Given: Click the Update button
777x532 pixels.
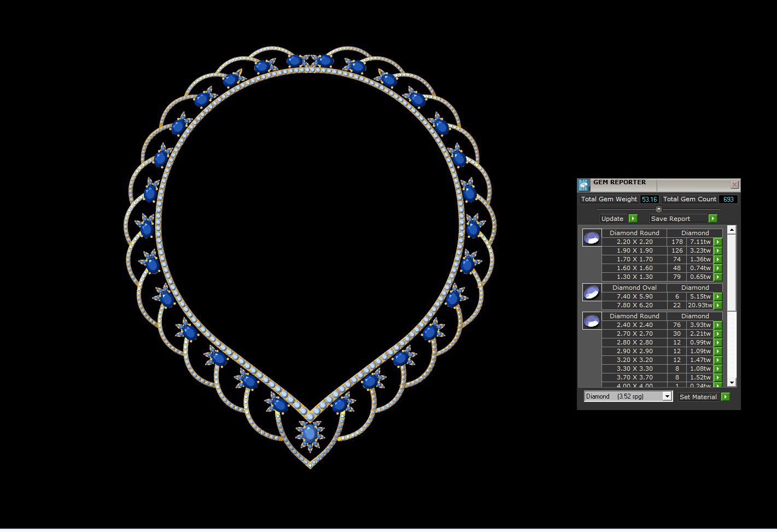Looking at the screenshot, I should pyautogui.click(x=614, y=219).
